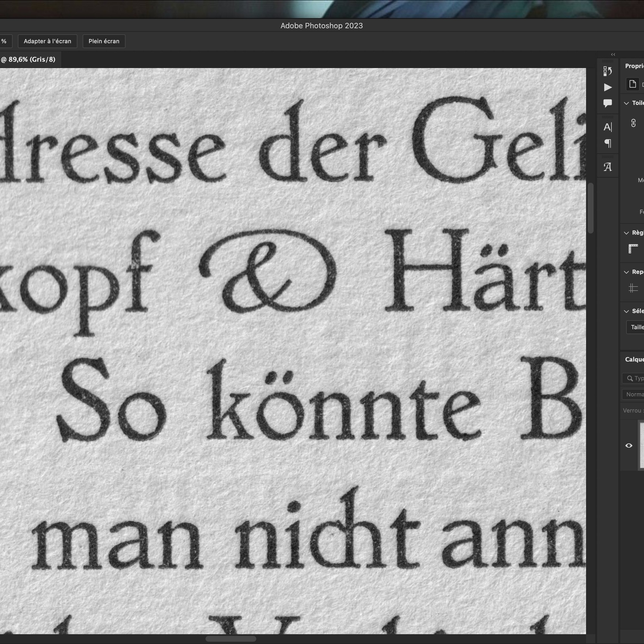Collapse the Règles section chevron

point(626,233)
